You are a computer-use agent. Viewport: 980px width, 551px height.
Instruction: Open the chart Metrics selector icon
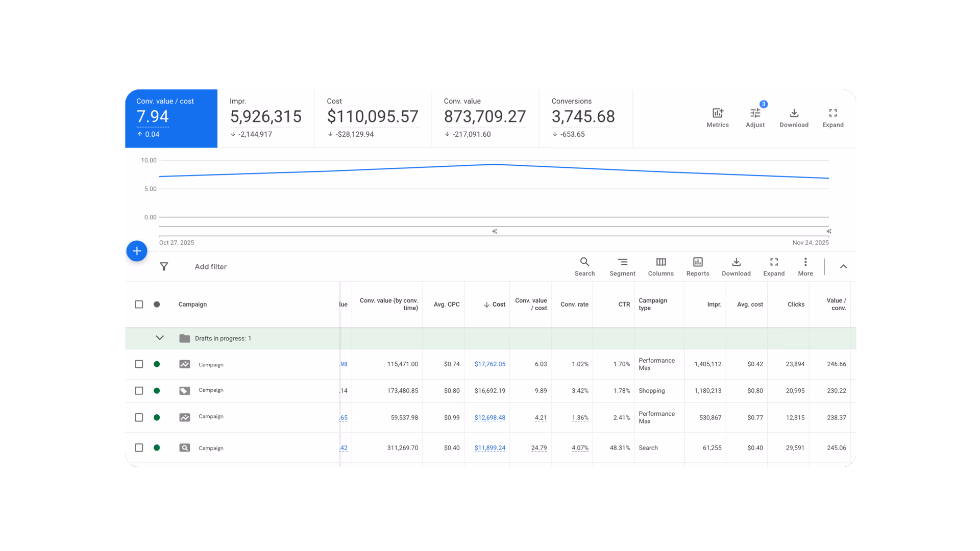pos(717,113)
